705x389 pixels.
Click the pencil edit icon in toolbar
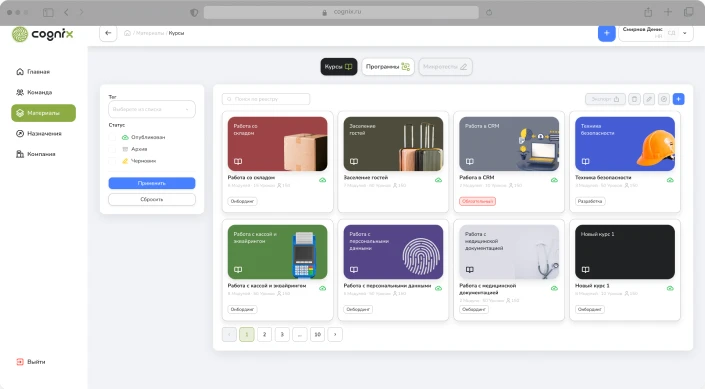point(649,99)
